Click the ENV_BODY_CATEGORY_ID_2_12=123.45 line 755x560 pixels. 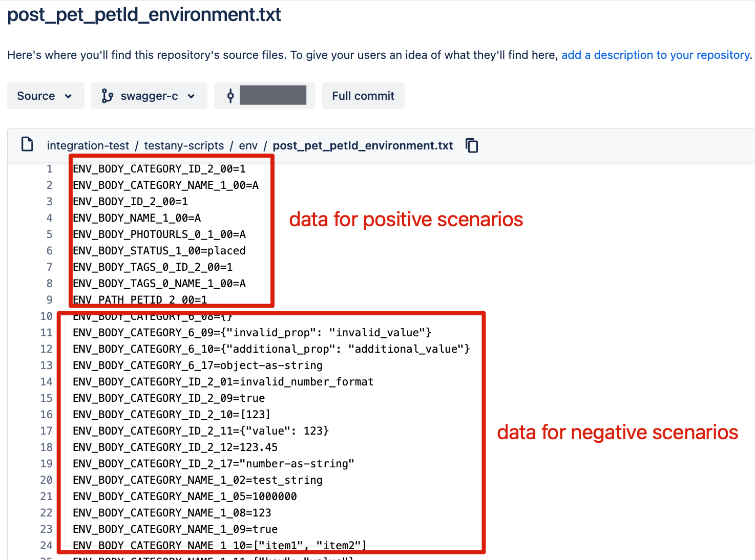(x=175, y=447)
